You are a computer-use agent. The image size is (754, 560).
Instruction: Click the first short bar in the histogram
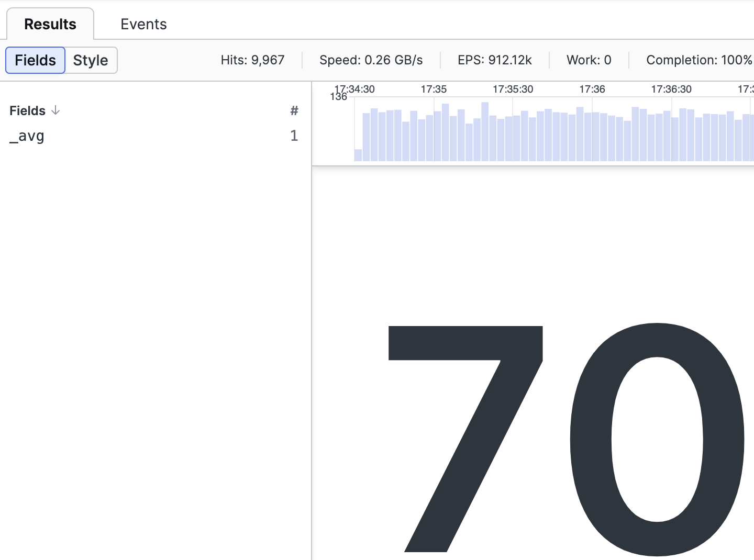(358, 155)
